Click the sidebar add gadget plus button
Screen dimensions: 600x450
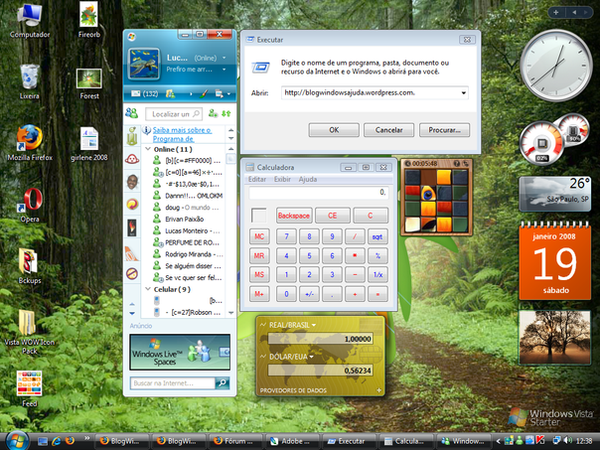pyautogui.click(x=556, y=13)
